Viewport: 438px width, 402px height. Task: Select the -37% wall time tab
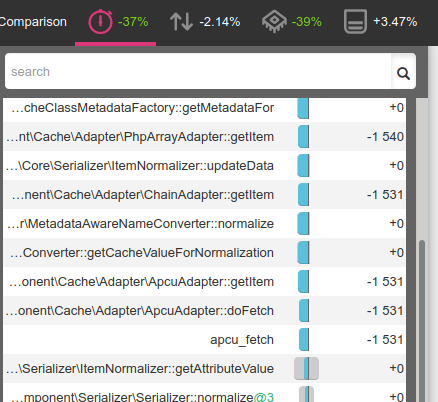tap(116, 22)
